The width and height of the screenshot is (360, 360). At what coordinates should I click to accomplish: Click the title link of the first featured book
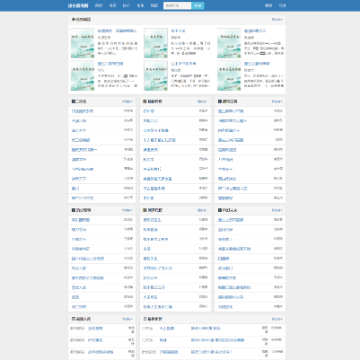(117, 31)
